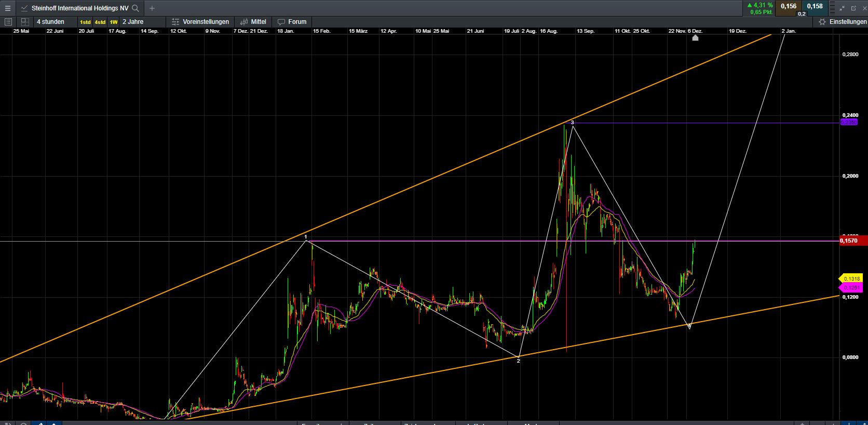This screenshot has height=425, width=868.
Task: Click the 12 Okt. date on time axis
Action: (x=179, y=31)
